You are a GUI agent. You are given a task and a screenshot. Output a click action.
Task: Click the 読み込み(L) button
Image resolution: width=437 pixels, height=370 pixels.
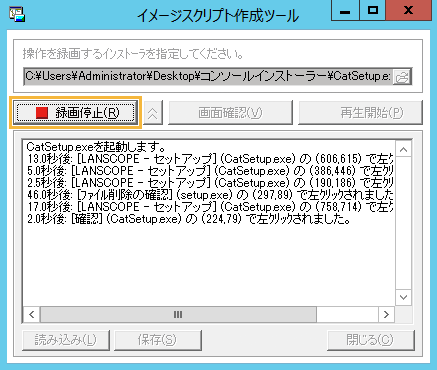(x=66, y=340)
